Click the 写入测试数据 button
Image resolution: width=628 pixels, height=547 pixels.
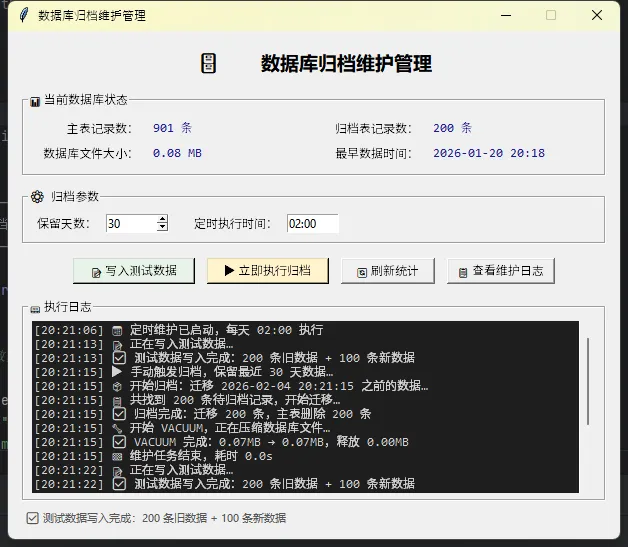coord(134,271)
